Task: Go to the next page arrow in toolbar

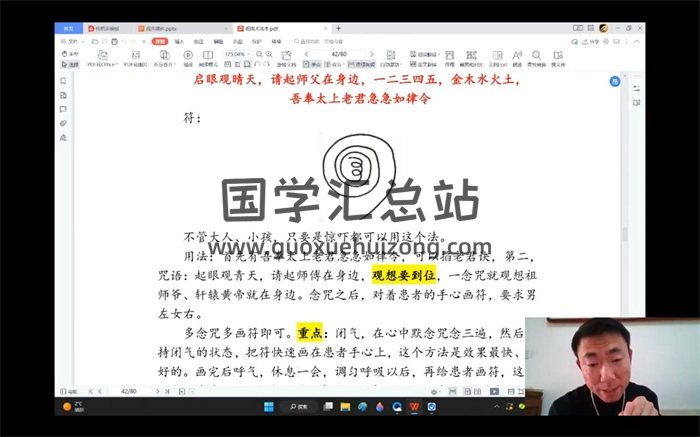Action: pyautogui.click(x=371, y=54)
